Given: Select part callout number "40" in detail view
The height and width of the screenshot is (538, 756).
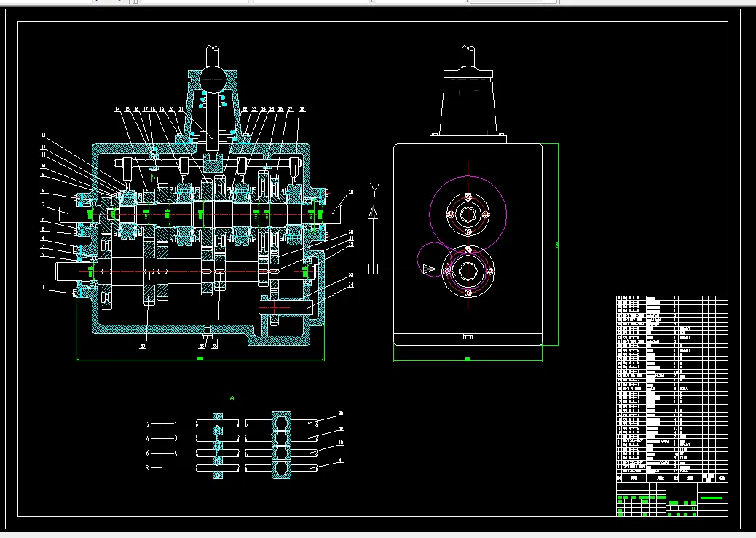Looking at the screenshot, I should coord(340,443).
